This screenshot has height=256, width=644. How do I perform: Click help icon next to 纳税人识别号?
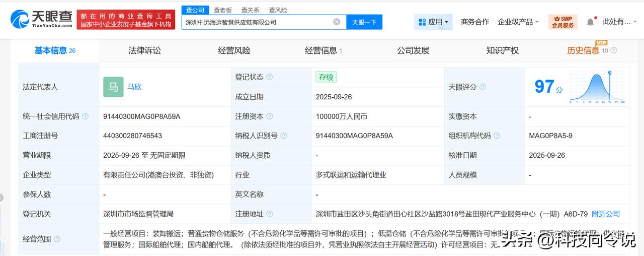tap(284, 136)
